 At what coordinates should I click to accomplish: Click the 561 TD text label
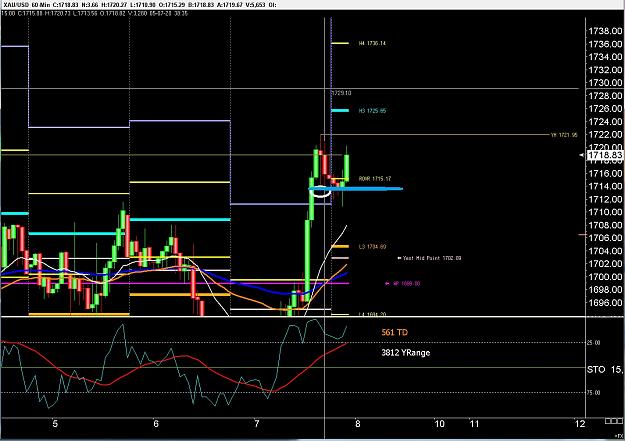point(395,332)
